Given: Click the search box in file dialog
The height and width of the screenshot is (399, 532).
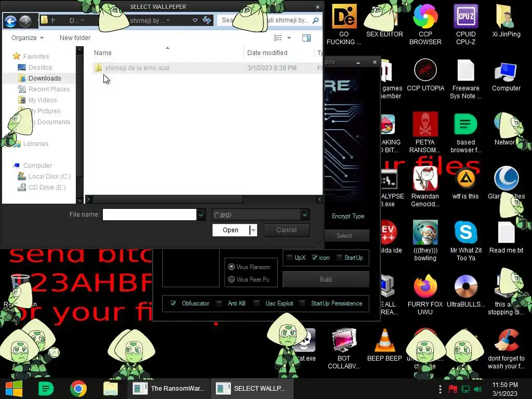Looking at the screenshot, I should [270, 20].
